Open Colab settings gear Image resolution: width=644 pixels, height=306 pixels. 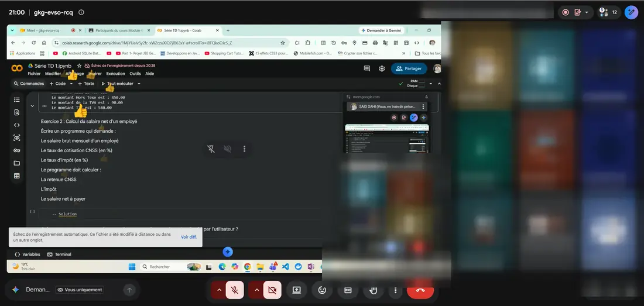click(x=382, y=68)
